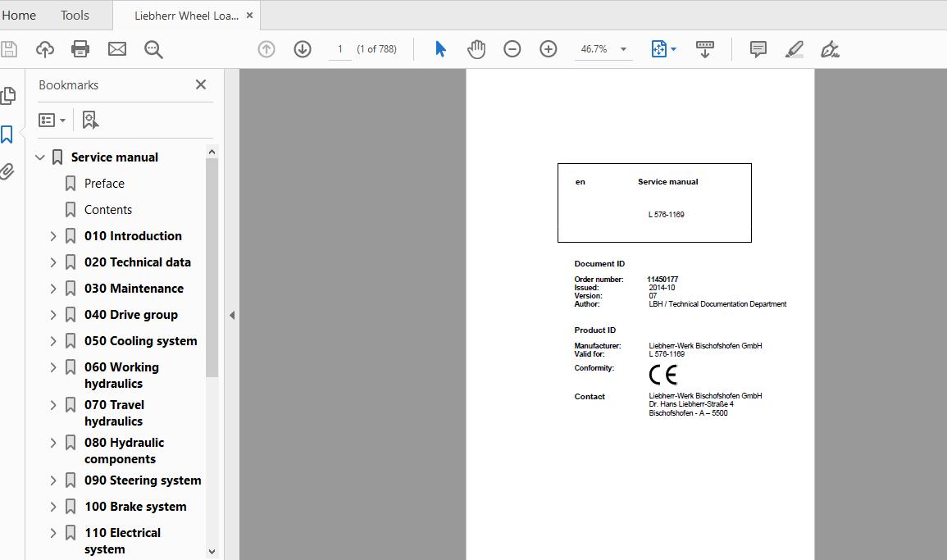Viewport: 947px width, 560px height.
Task: Expand the 030 Maintenance bookmark
Action: tap(53, 289)
